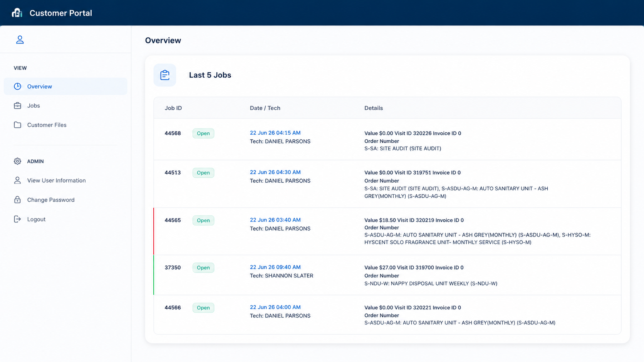Select job ID 44565
Viewport: 644px width, 362px height.
point(173,220)
